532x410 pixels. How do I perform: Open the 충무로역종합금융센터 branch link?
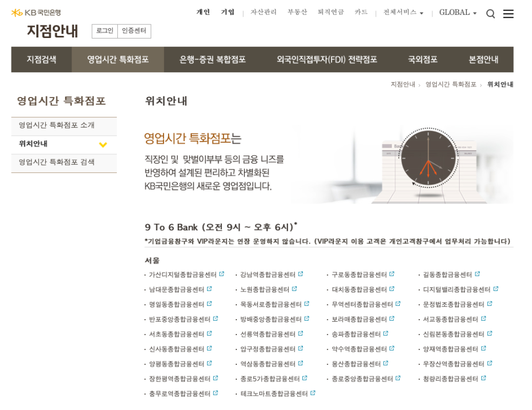(x=180, y=393)
